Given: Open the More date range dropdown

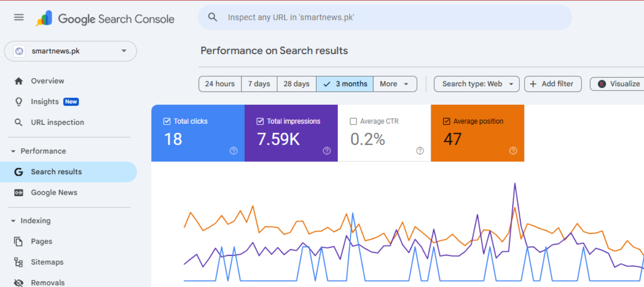Looking at the screenshot, I should tap(395, 84).
